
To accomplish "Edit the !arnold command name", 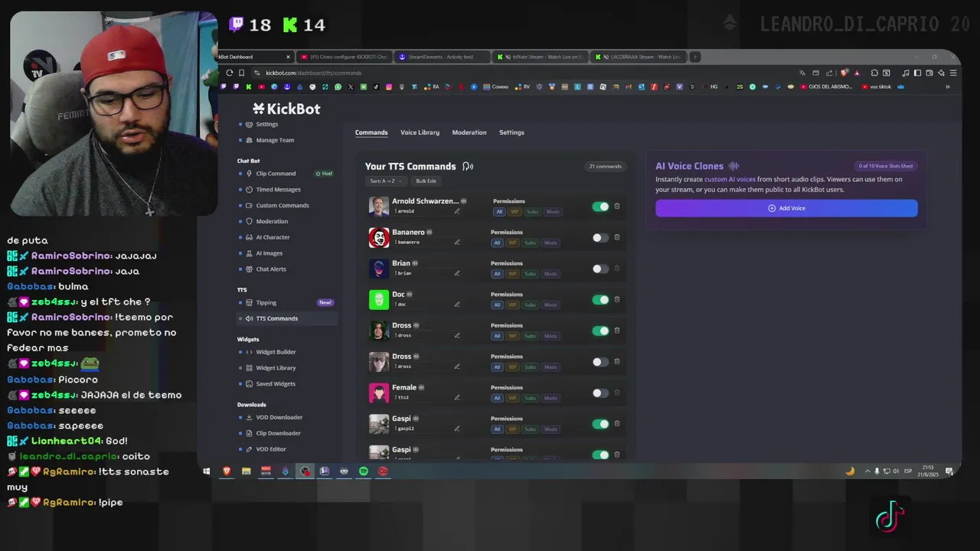I will [x=457, y=211].
